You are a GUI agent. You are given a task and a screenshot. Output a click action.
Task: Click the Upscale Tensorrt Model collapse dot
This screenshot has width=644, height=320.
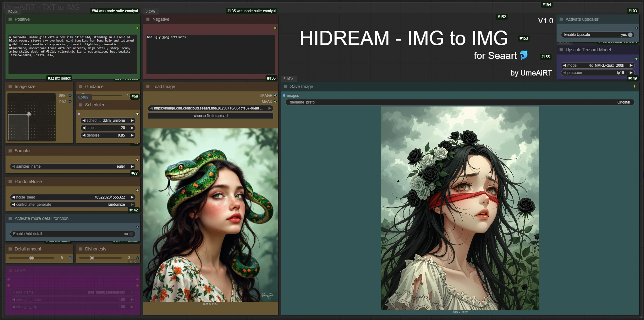(x=561, y=50)
